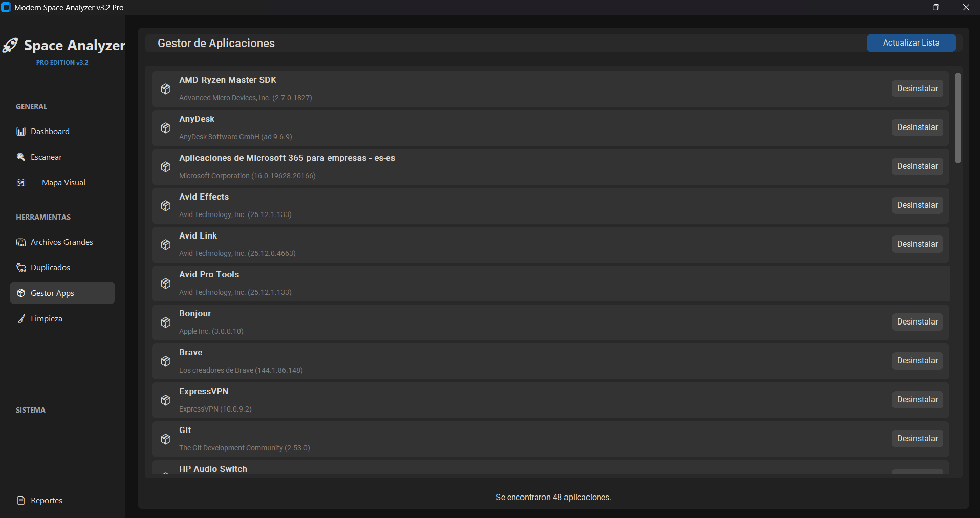Viewport: 980px width, 518px height.
Task: Click the Archivos Grandes files icon
Action: click(x=20, y=242)
